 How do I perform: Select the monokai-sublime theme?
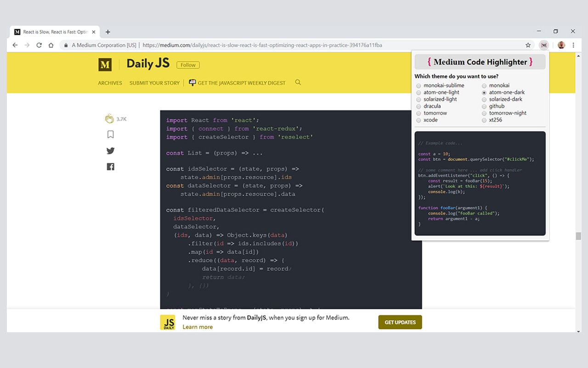click(x=418, y=85)
